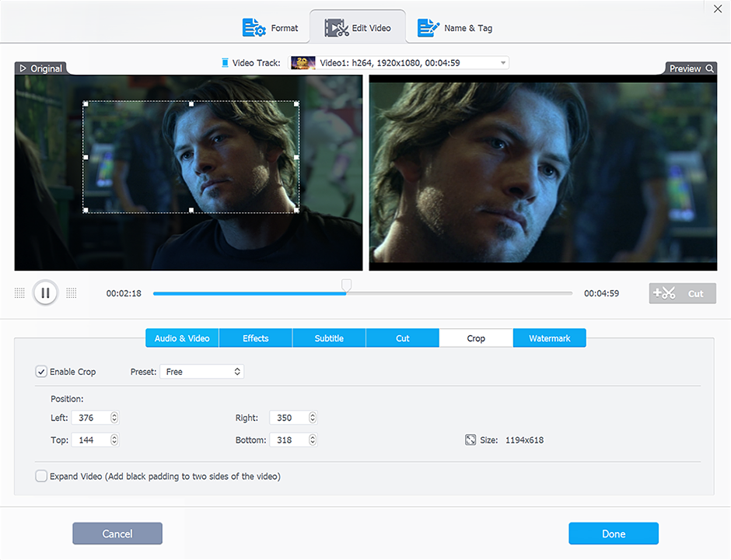This screenshot has width=731, height=560.
Task: Click the crop box right-middle handle
Action: [x=296, y=157]
